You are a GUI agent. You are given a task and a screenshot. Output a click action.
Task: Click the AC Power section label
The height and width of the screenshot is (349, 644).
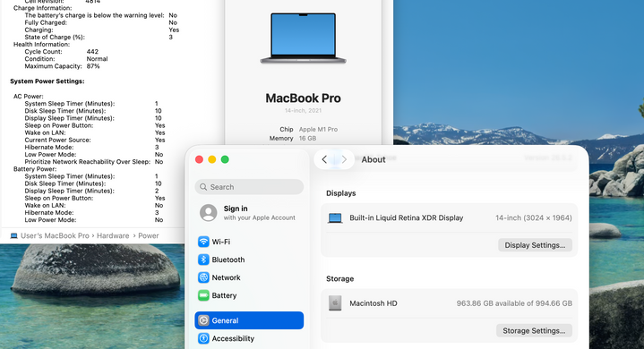(x=29, y=97)
